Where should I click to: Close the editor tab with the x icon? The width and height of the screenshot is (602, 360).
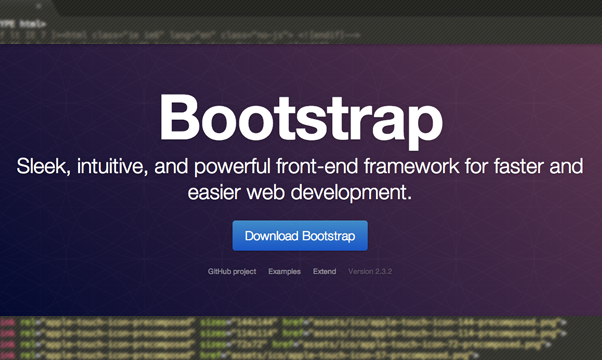tap(38, 6)
